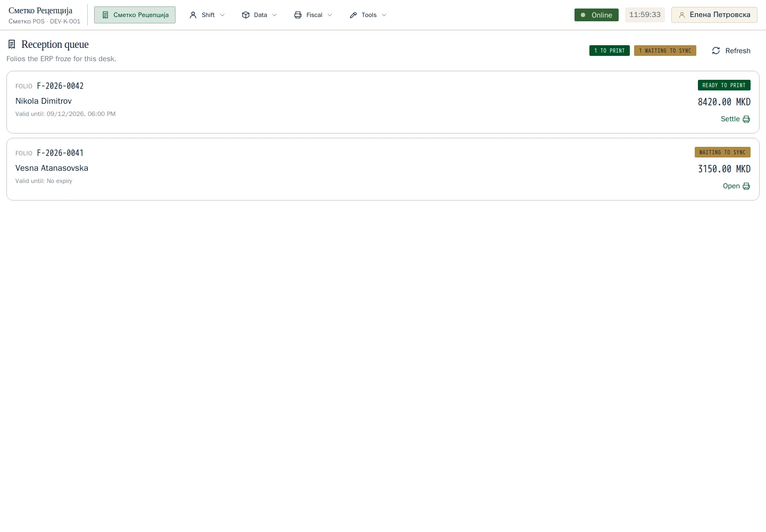This screenshot has width=766, height=532.
Task: Click the Сметко Рецепција app title
Action: point(40,11)
